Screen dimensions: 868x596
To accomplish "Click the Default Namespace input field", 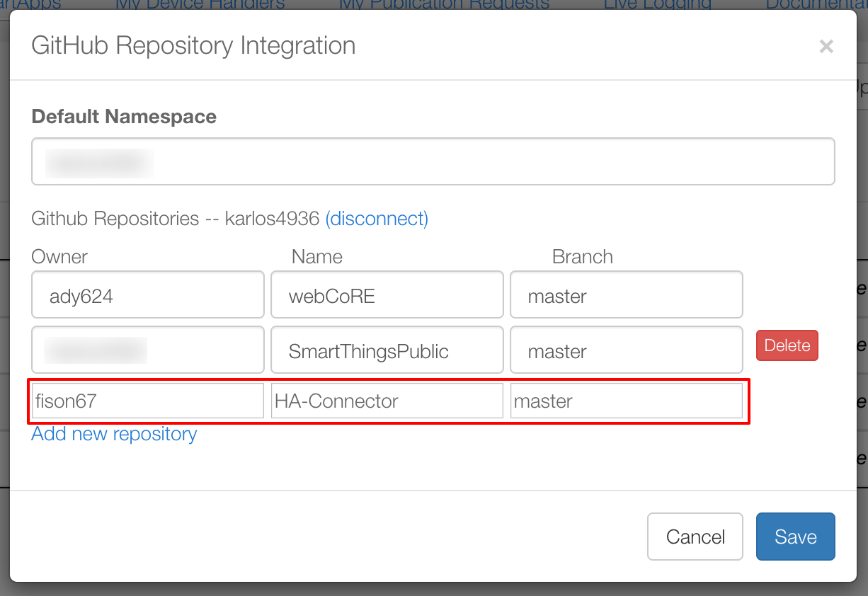I will coord(433,161).
